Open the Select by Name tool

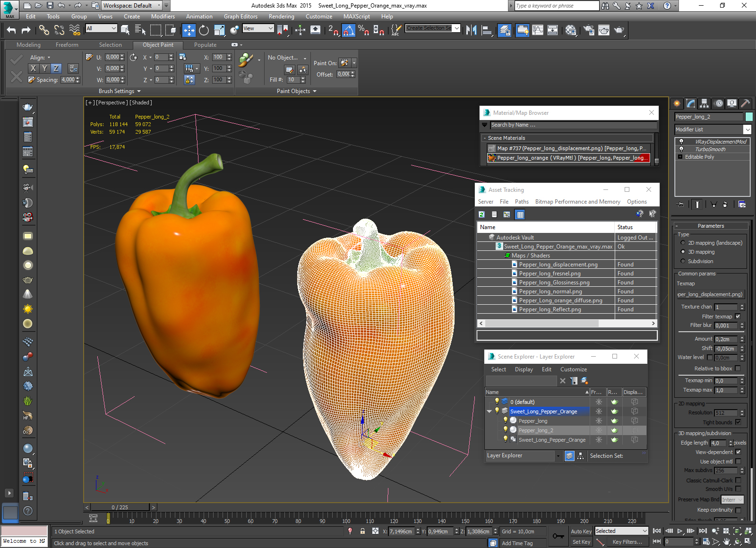(x=140, y=30)
